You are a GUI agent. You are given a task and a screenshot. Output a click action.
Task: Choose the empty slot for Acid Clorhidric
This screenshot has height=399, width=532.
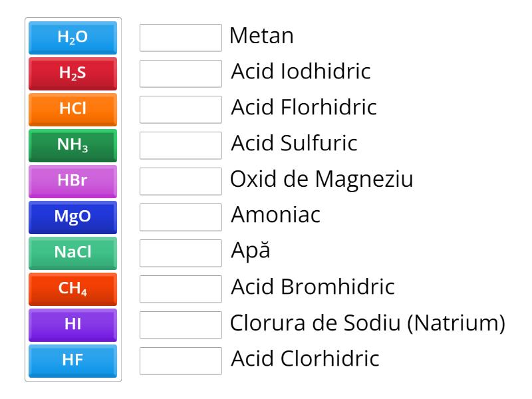(181, 361)
